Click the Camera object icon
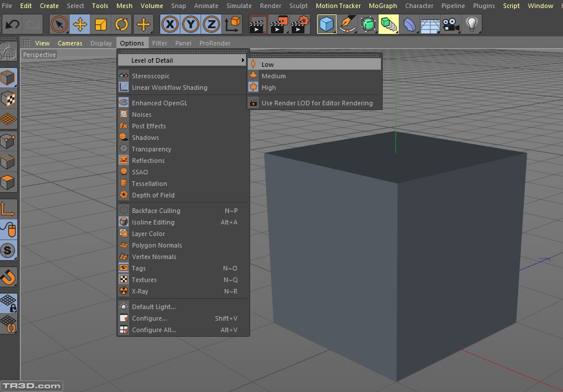The image size is (563, 392). pyautogui.click(x=451, y=25)
